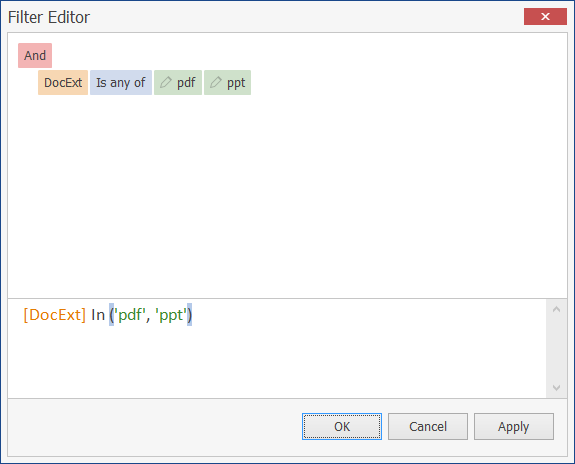The width and height of the screenshot is (575, 464).
Task: Apply the filter with Apply button
Action: click(x=514, y=426)
